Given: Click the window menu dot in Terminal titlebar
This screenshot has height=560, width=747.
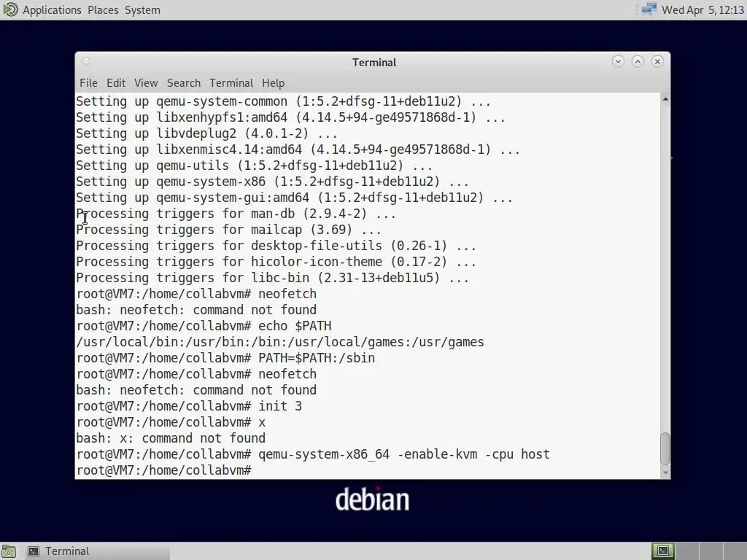Looking at the screenshot, I should [x=86, y=61].
